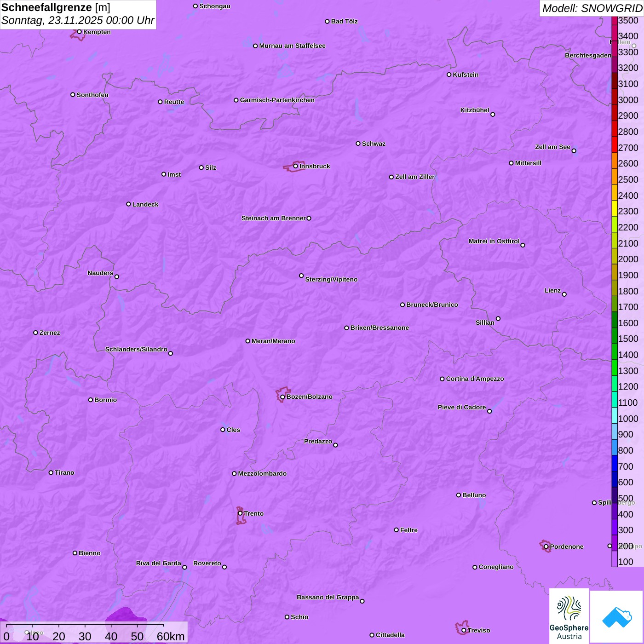Click the GeoSphere Austria logo
The image size is (644, 644).
pos(569,616)
